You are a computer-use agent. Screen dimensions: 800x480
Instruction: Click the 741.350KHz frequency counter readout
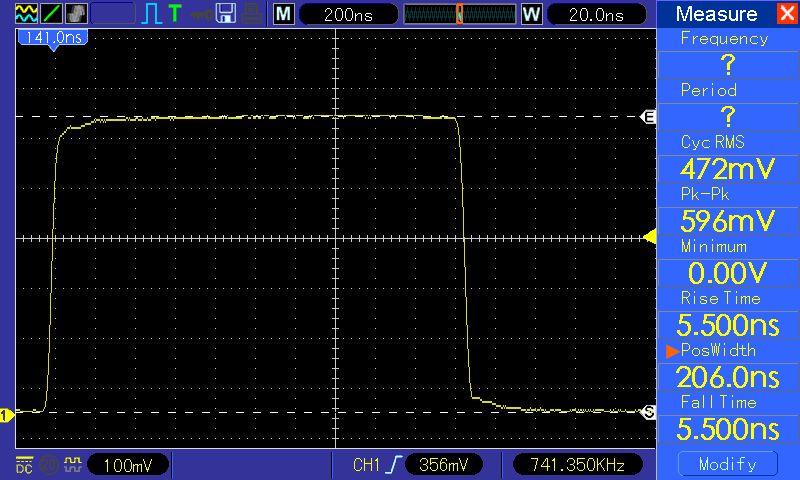pos(577,464)
